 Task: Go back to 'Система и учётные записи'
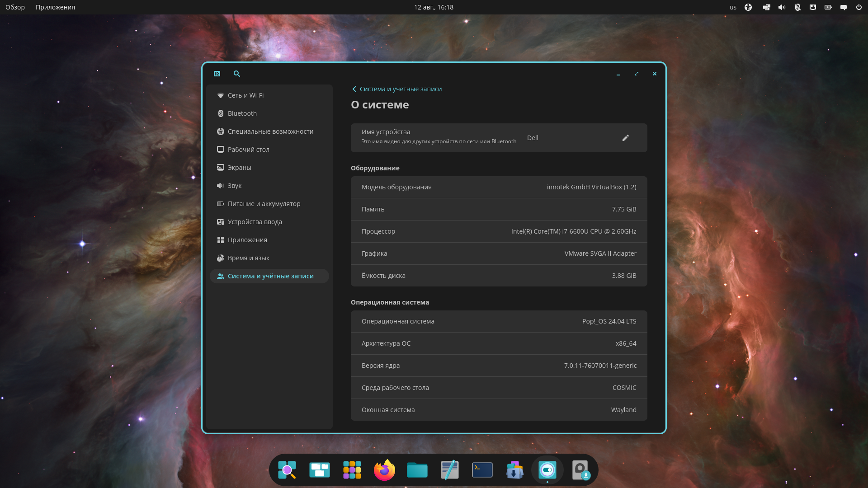click(396, 89)
